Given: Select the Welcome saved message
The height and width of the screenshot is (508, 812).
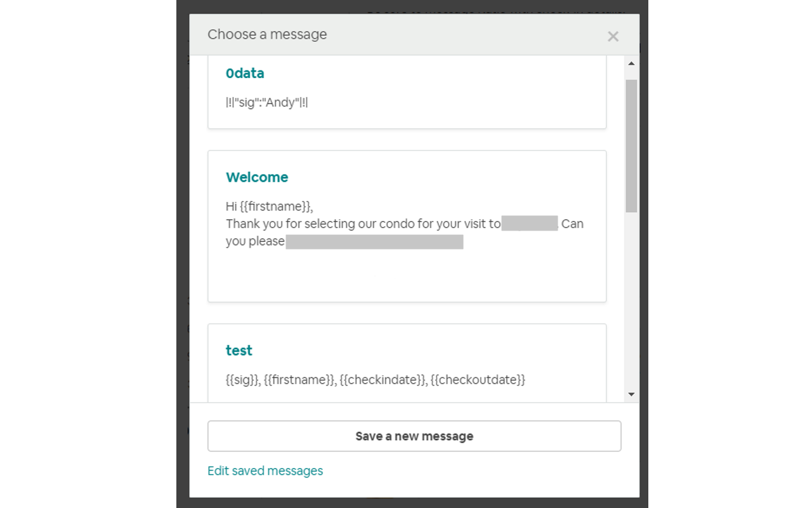Looking at the screenshot, I should tap(407, 225).
